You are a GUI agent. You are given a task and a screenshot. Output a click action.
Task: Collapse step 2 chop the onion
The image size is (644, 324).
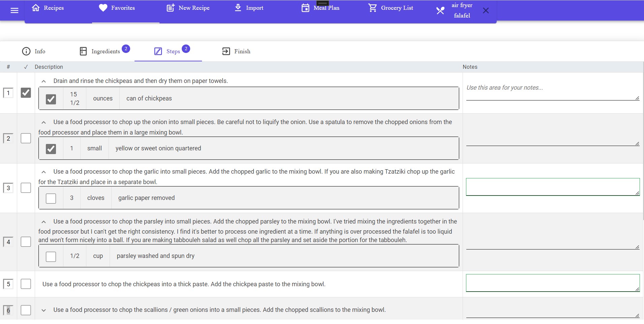click(x=43, y=122)
